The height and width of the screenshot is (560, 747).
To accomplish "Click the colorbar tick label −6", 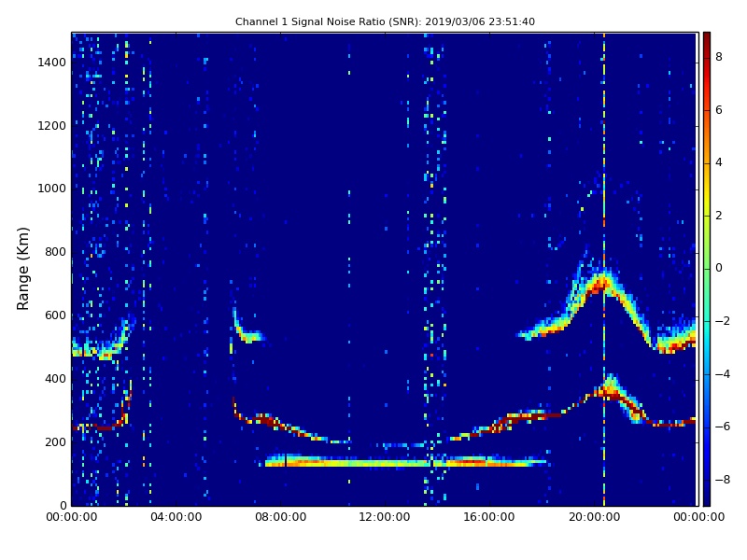I will coord(723,427).
